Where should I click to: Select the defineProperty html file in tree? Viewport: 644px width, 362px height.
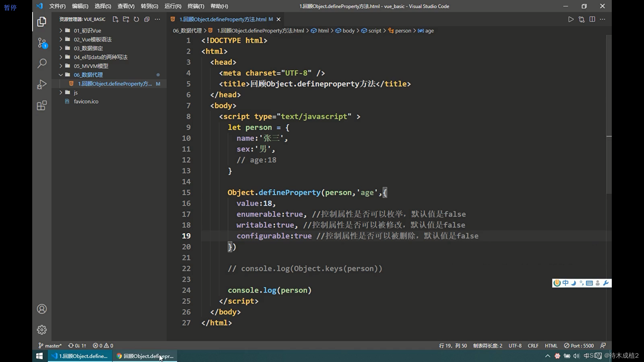109,84
